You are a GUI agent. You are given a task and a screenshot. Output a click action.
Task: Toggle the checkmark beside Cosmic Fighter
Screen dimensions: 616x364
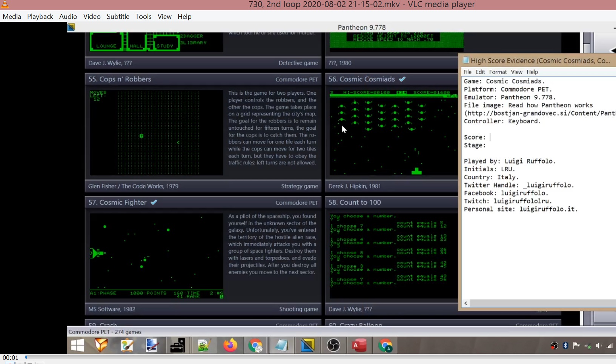tap(154, 203)
